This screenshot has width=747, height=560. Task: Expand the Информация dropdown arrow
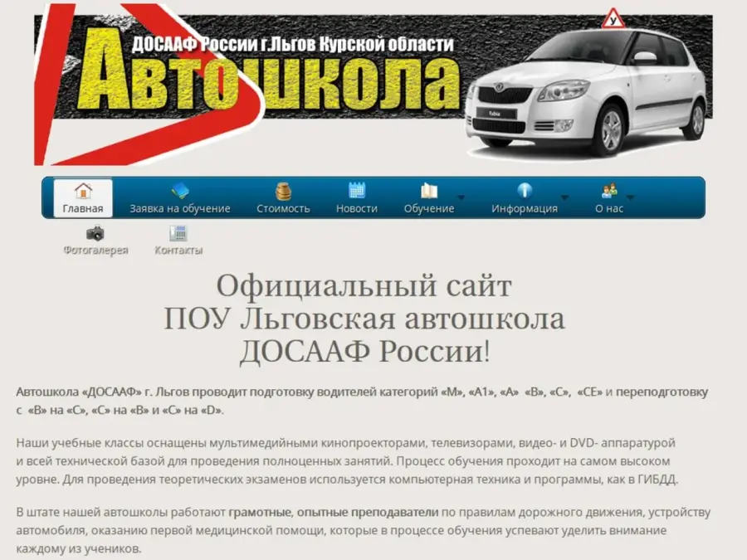click(x=564, y=197)
